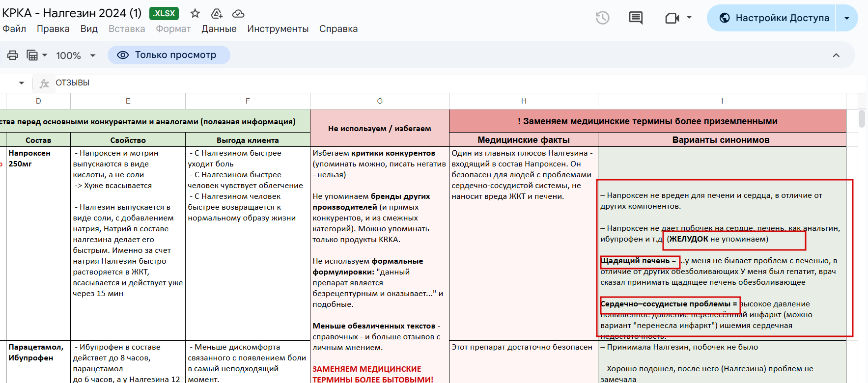
Task: Select the Свойство header cell
Action: pos(128,140)
